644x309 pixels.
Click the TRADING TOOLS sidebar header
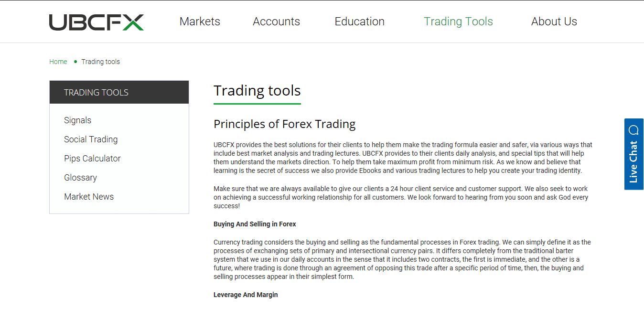[x=96, y=92]
